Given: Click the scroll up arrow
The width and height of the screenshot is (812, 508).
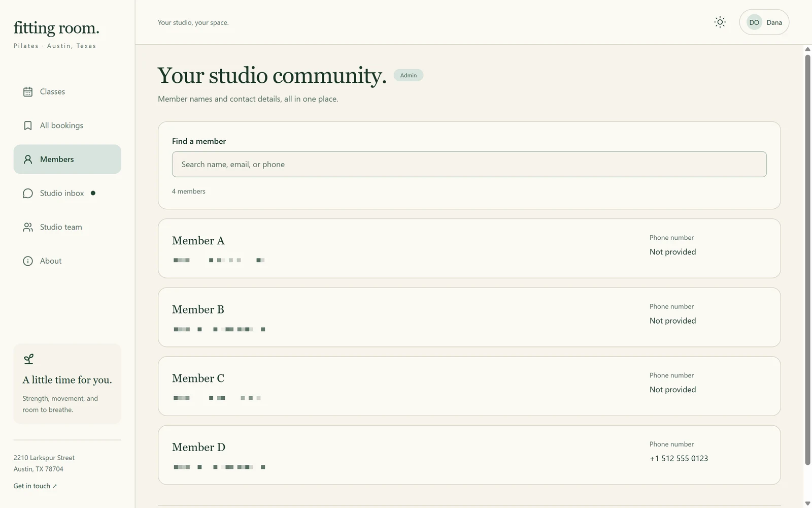Looking at the screenshot, I should (807, 49).
